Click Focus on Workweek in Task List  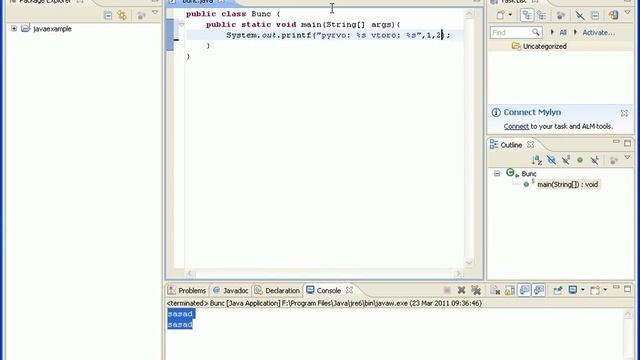pos(561,16)
